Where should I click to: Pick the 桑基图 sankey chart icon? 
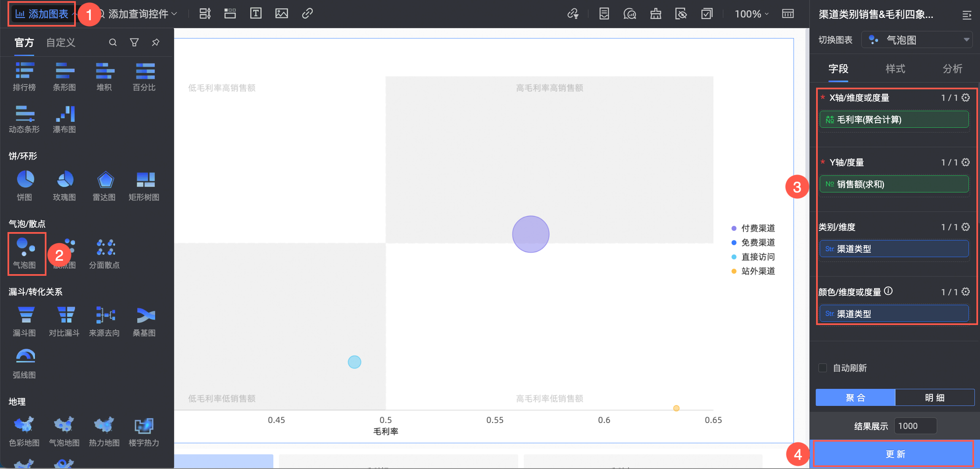tap(145, 316)
